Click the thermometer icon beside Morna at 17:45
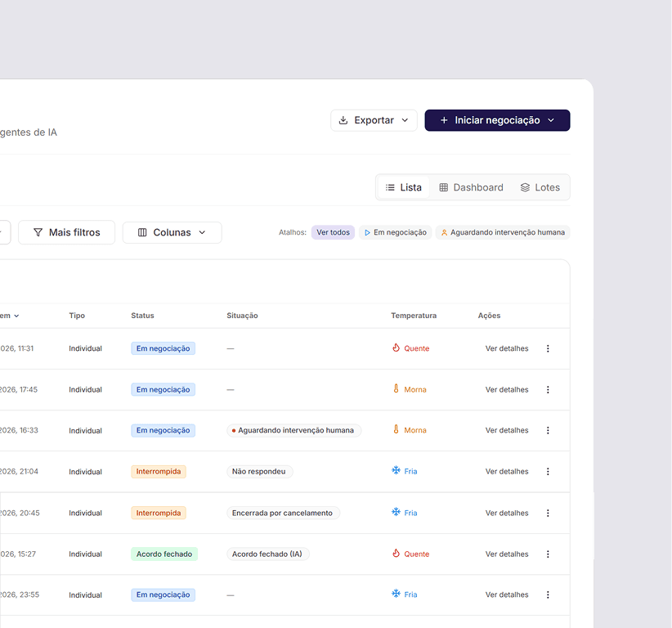 pos(396,388)
